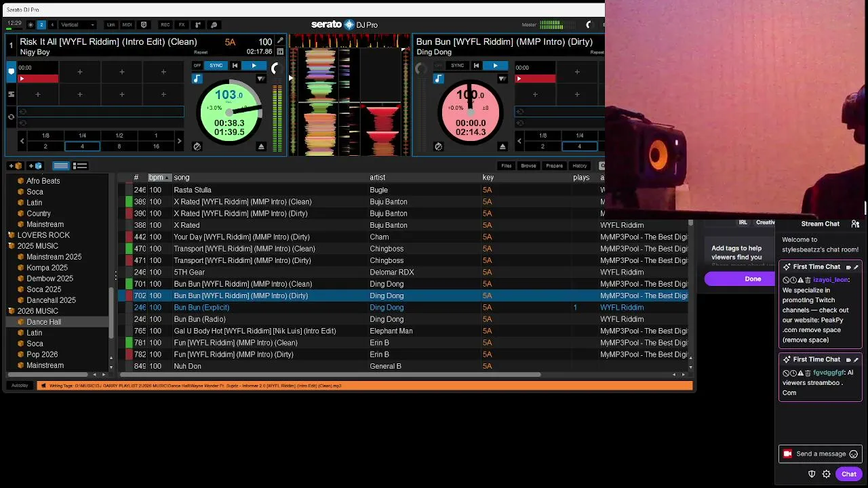Open the History panel tab
The image size is (868, 488).
tap(580, 166)
